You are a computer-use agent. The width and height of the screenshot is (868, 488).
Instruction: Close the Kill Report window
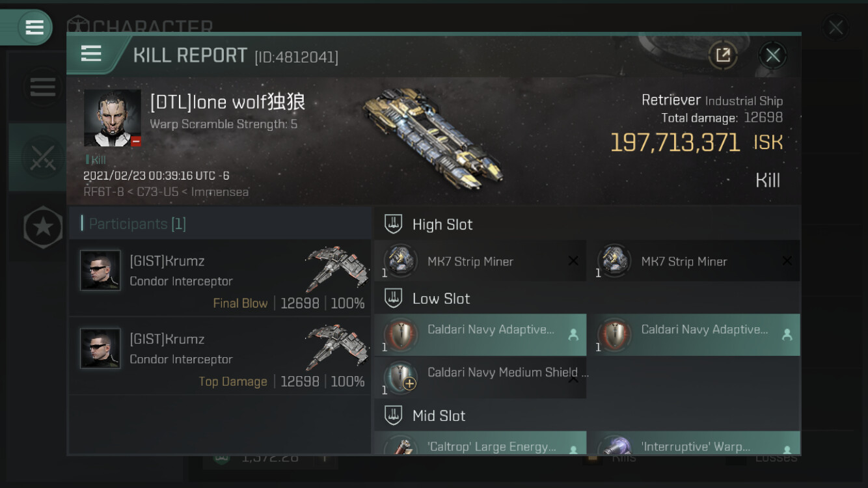(x=772, y=55)
